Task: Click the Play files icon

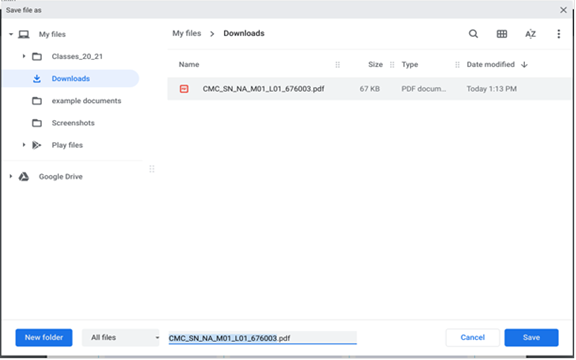Action: point(36,145)
